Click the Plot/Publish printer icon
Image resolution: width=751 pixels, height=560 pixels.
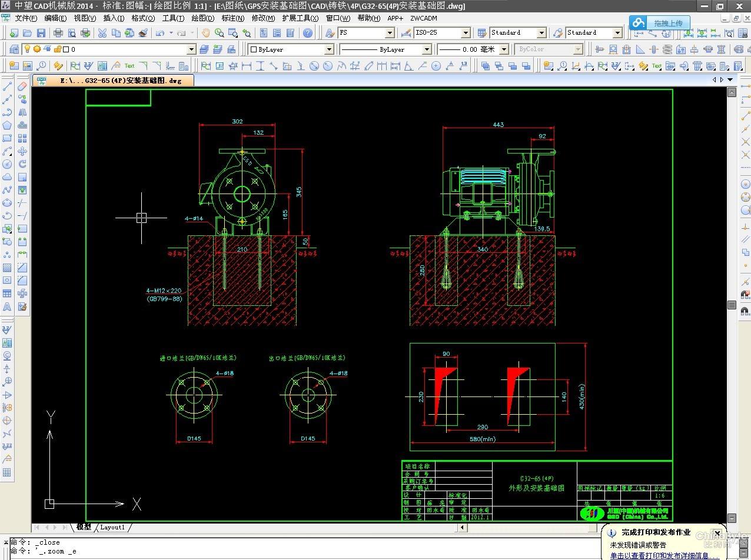coord(85,33)
